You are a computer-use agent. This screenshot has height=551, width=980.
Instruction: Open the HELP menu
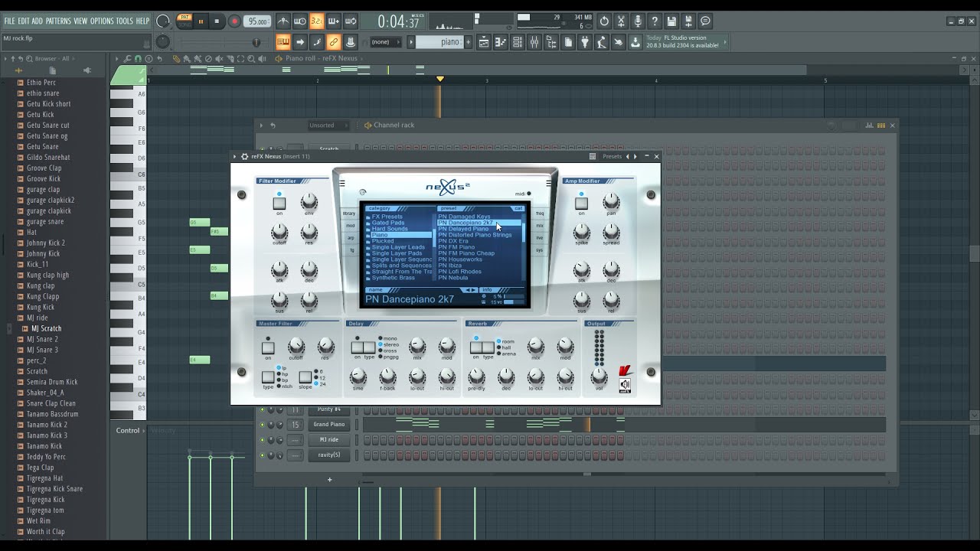pyautogui.click(x=142, y=21)
